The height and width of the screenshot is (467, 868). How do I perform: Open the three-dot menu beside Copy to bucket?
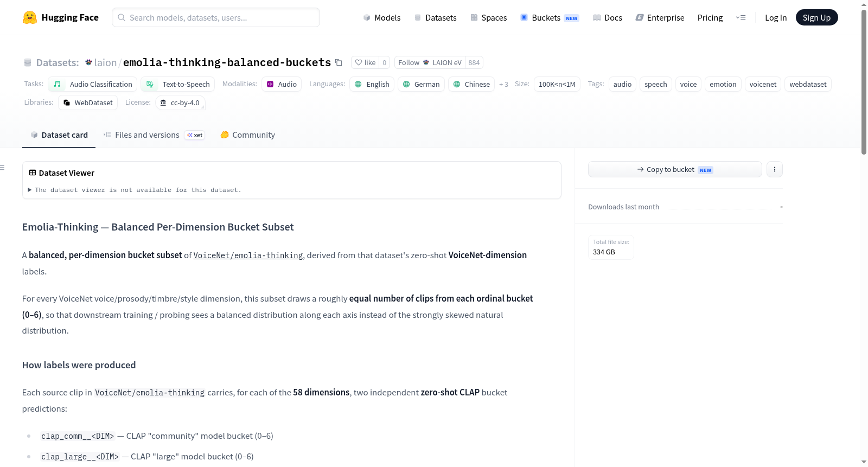pos(774,169)
